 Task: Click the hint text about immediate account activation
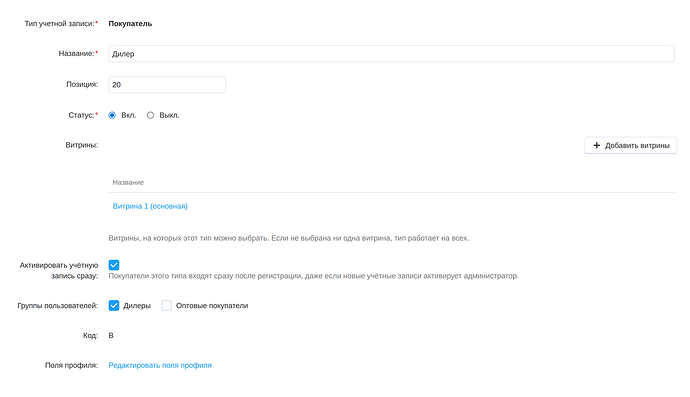(x=313, y=276)
